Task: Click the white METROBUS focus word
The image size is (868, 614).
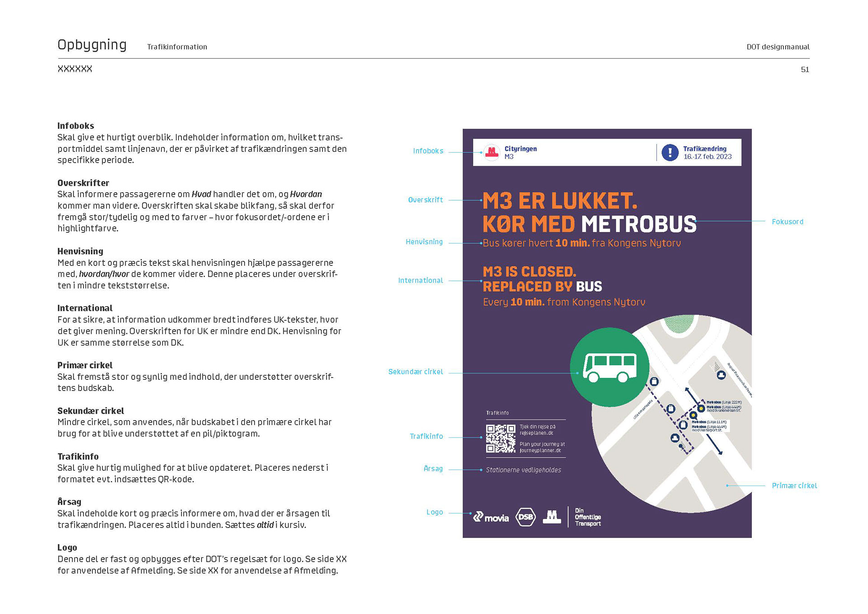Action: 638,224
